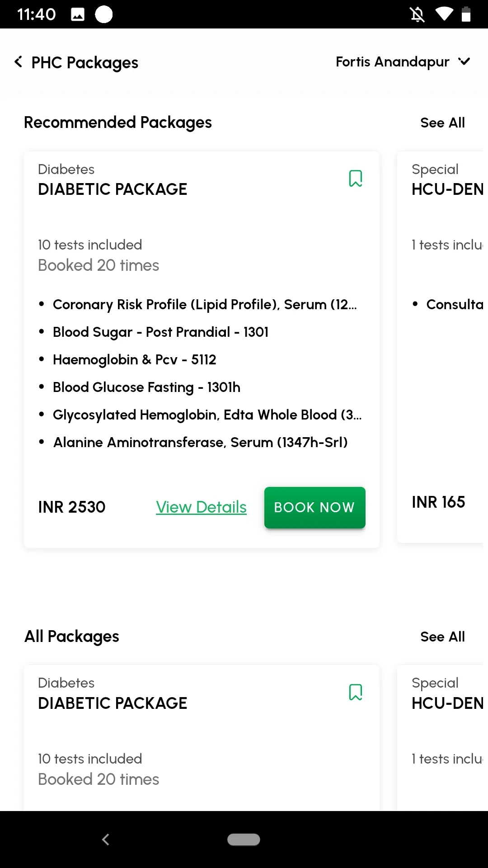Tap the home pill navigation button
Image resolution: width=488 pixels, height=868 pixels.
point(244,840)
